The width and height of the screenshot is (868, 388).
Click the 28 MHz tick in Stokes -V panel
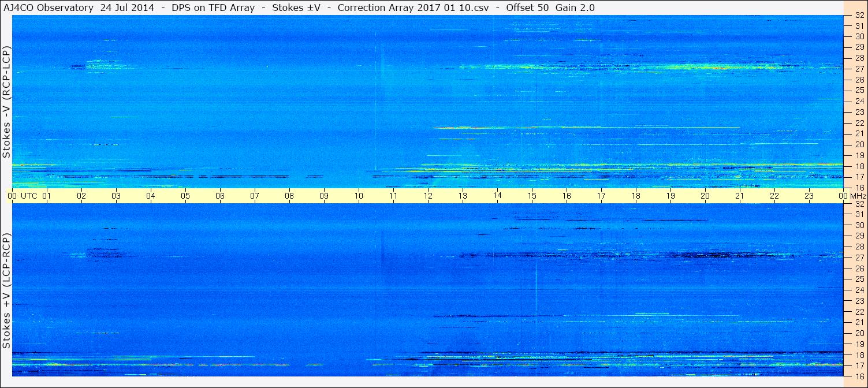click(859, 58)
